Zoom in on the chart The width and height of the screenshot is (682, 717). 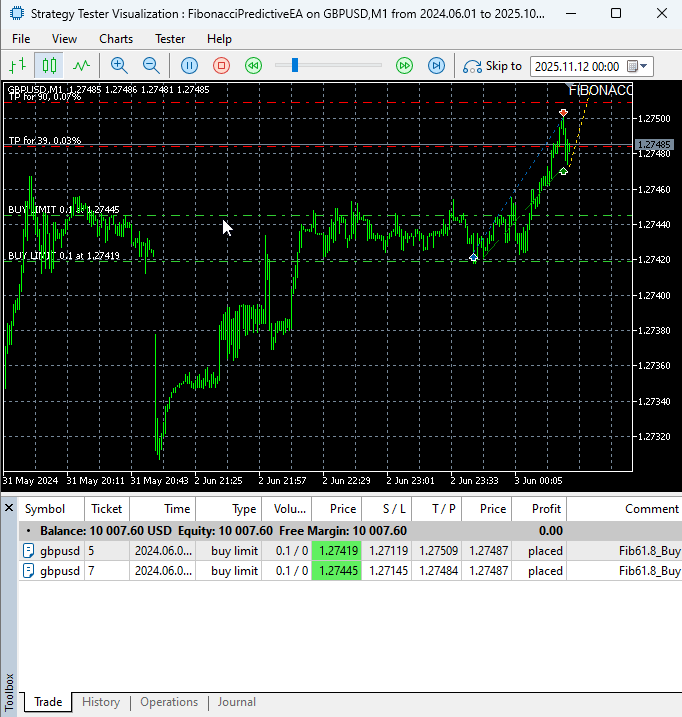(119, 66)
